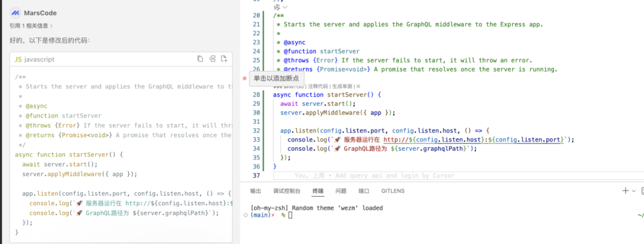Open the 输出 panel tab
Screen dimensions: 644x244
[255, 191]
